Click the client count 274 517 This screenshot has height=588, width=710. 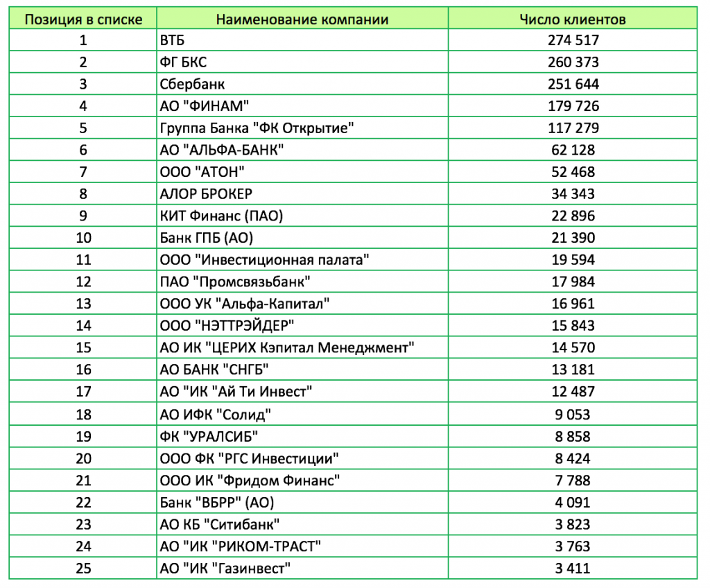[x=573, y=40]
